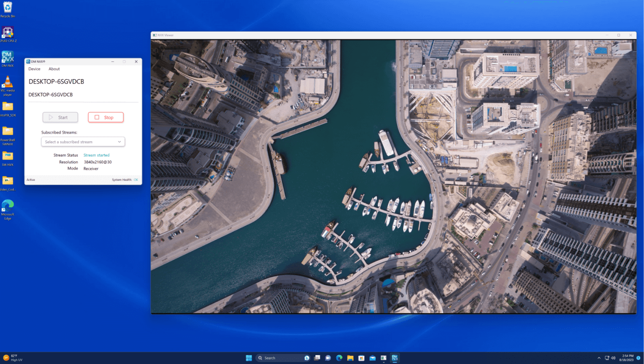This screenshot has width=644, height=364.
Task: Expand hidden icons in the system tray
Action: tap(599, 358)
